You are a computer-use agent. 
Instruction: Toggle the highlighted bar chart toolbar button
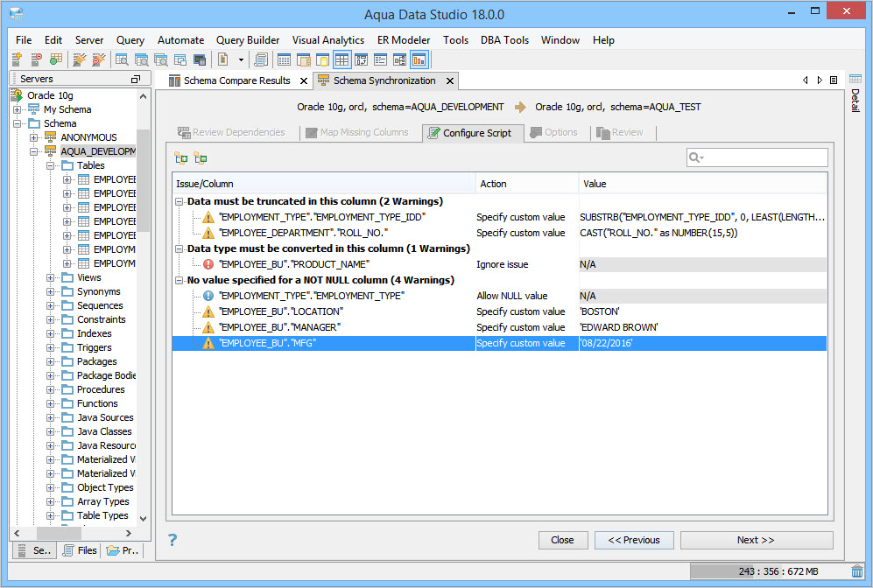(419, 59)
